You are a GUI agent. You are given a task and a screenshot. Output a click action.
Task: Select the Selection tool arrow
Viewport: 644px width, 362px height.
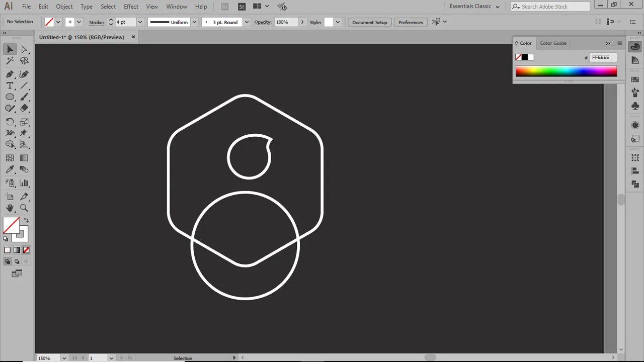pos(10,49)
